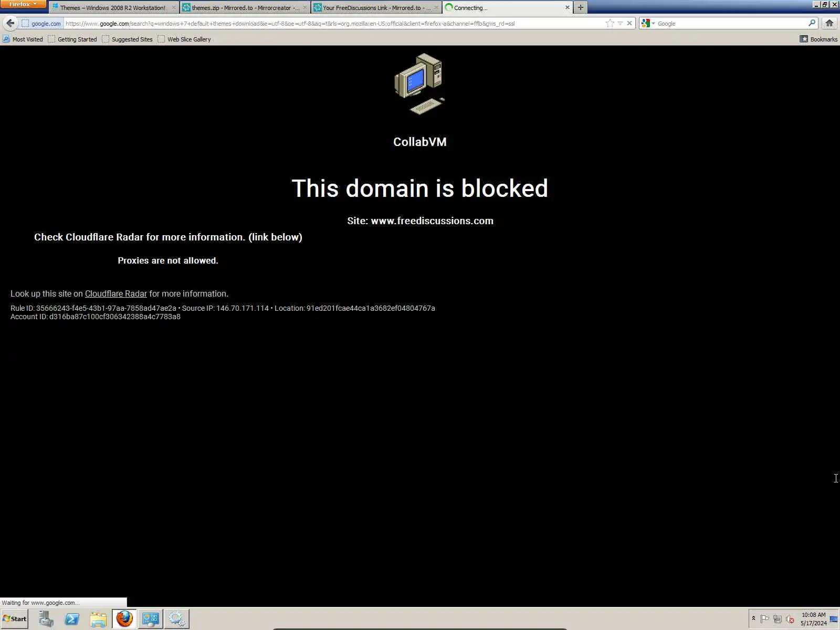Select the Connecting tab
Image resolution: width=840 pixels, height=630 pixels.
[x=507, y=8]
